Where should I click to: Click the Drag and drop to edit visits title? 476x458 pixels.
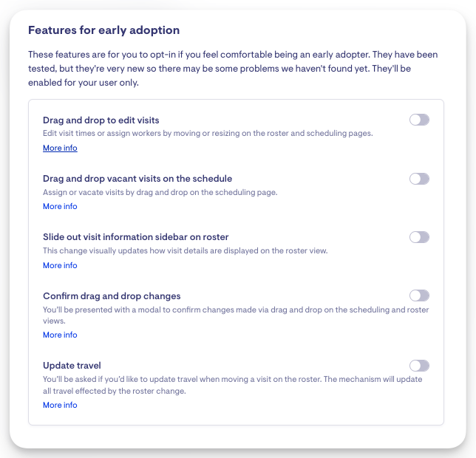pyautogui.click(x=101, y=120)
